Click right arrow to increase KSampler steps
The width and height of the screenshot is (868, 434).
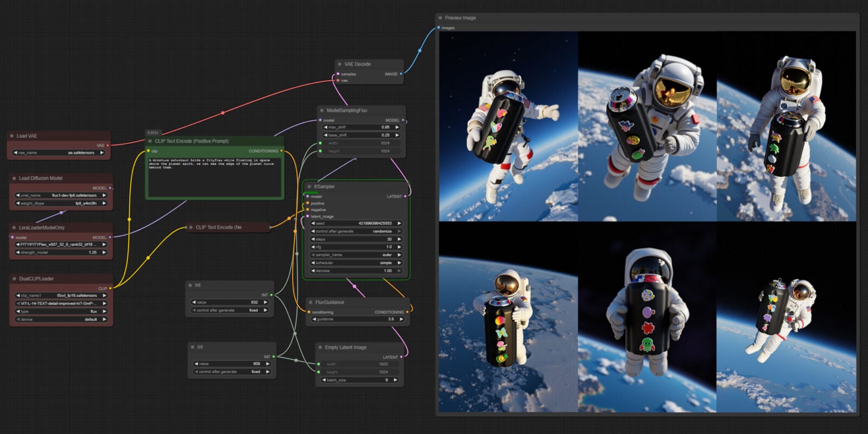pyautogui.click(x=399, y=239)
